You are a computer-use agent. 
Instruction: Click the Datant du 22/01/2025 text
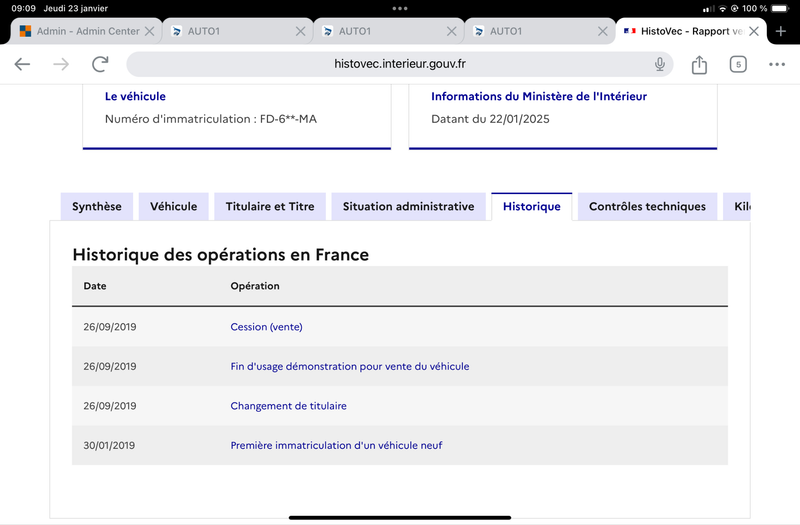490,119
